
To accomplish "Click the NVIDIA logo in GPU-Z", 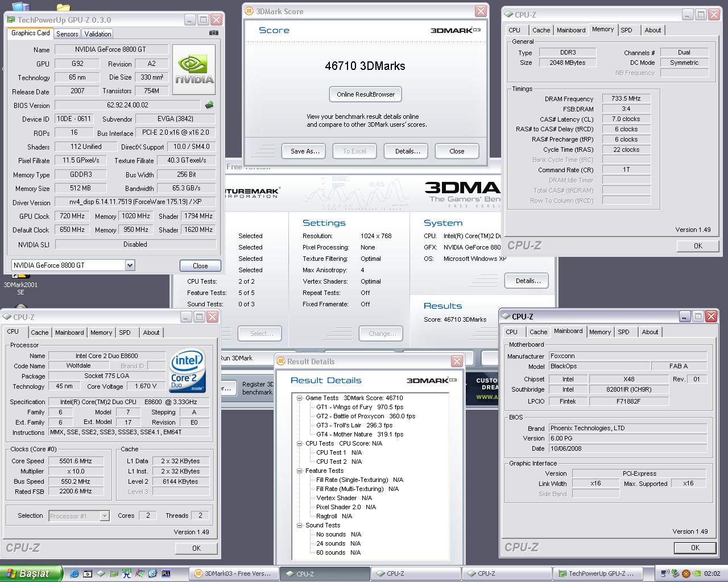I will (x=194, y=69).
